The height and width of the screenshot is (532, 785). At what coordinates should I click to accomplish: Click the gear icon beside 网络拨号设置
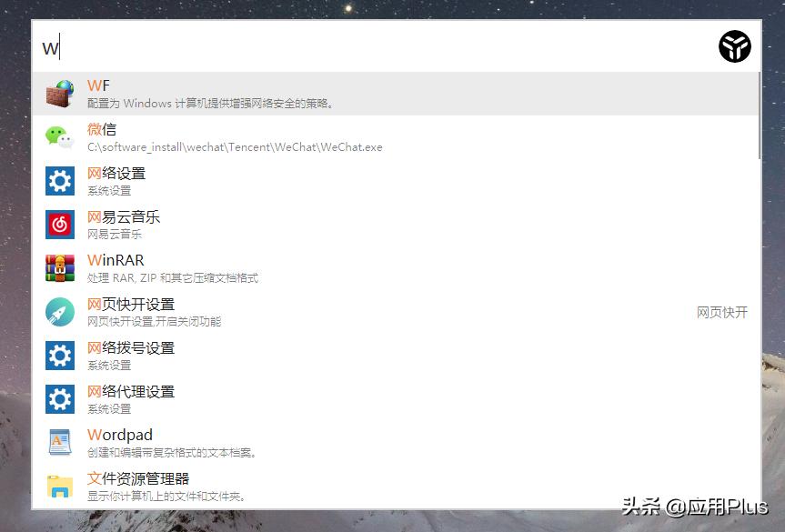(x=59, y=355)
